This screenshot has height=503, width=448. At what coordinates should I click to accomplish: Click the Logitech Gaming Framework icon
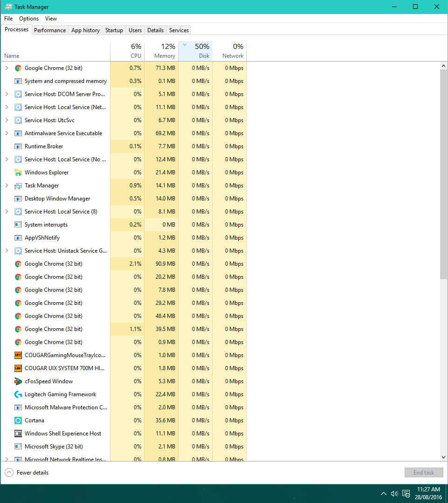pos(18,394)
